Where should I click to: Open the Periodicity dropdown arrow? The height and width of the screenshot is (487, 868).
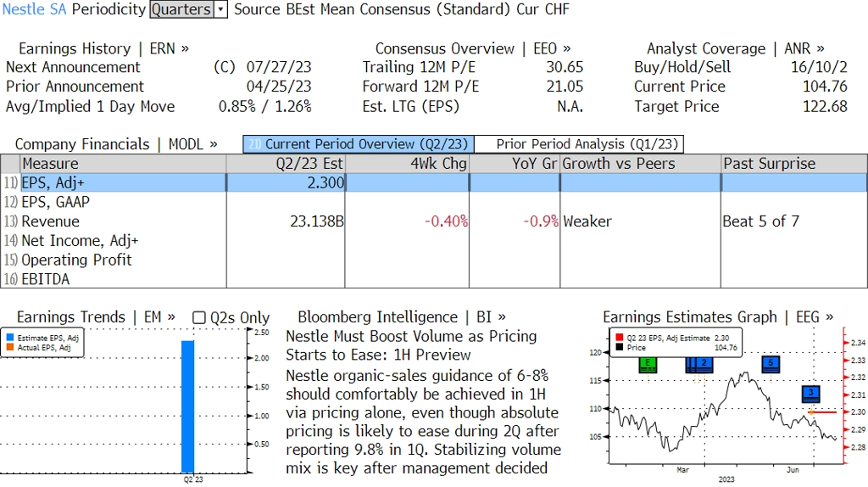point(221,9)
